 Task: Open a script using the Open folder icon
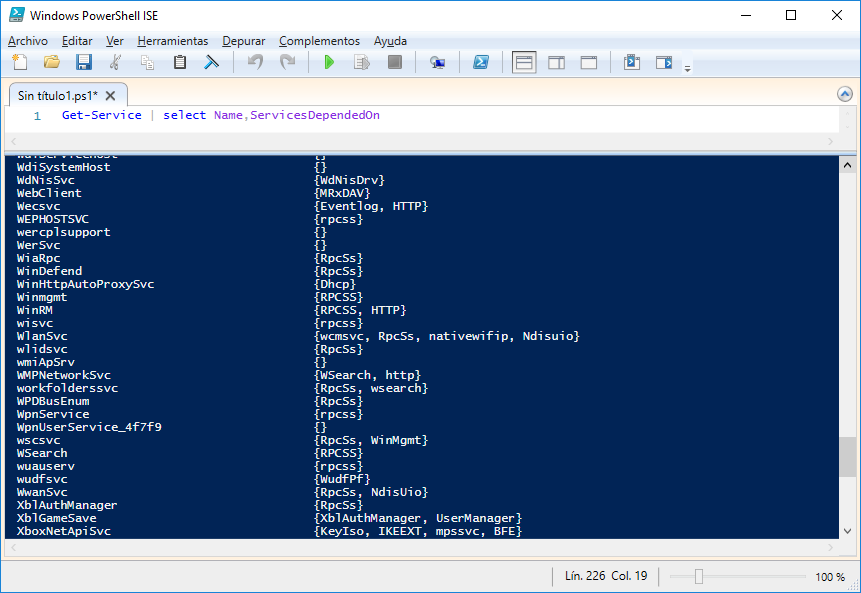(x=51, y=61)
